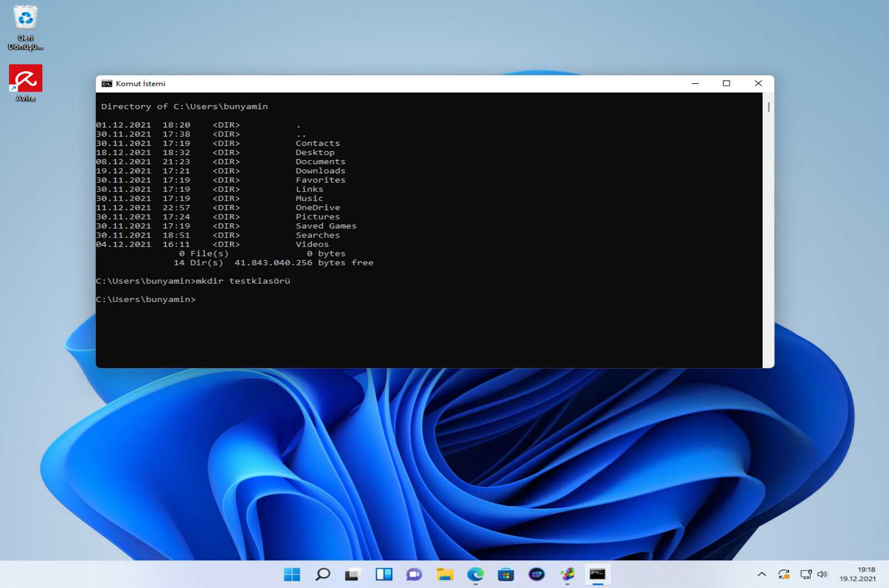Open volume control tray icon
889x588 pixels.
point(822,574)
